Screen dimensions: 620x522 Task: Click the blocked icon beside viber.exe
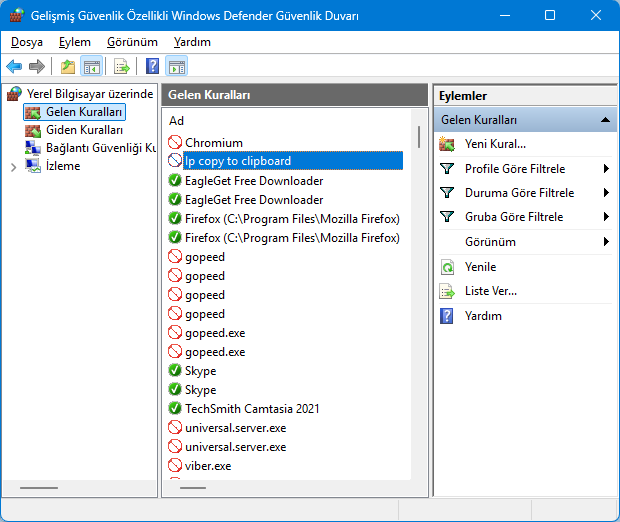[175, 465]
